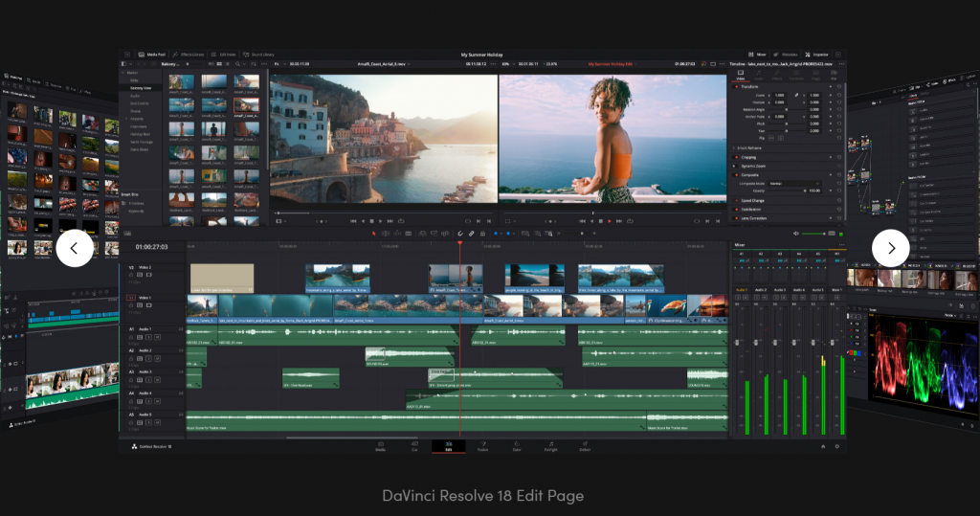Solo the Audio 2 track
The height and width of the screenshot is (516, 980).
148,358
